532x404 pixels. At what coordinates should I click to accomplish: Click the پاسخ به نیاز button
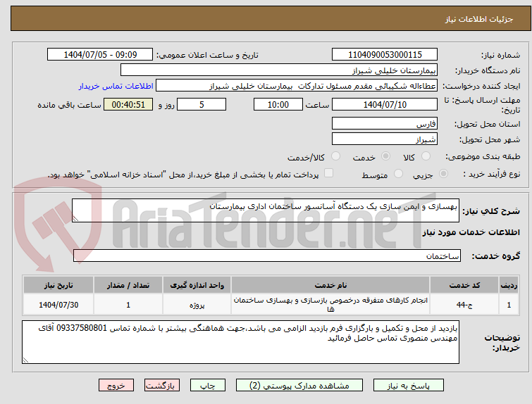[x=409, y=386]
